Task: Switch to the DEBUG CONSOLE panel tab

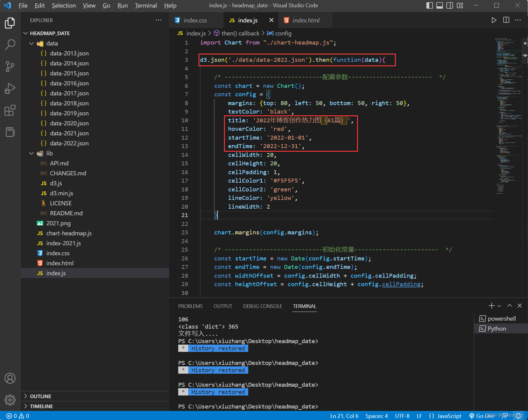Action: pyautogui.click(x=262, y=306)
